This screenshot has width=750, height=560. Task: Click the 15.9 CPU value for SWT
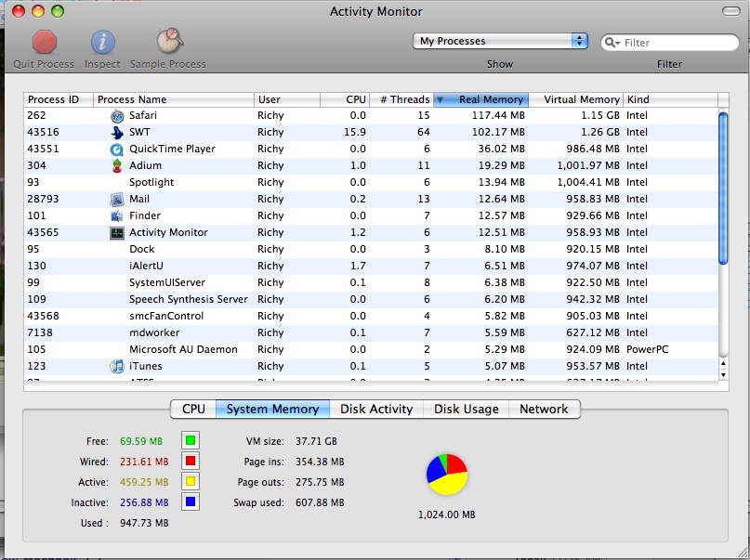[x=355, y=133]
